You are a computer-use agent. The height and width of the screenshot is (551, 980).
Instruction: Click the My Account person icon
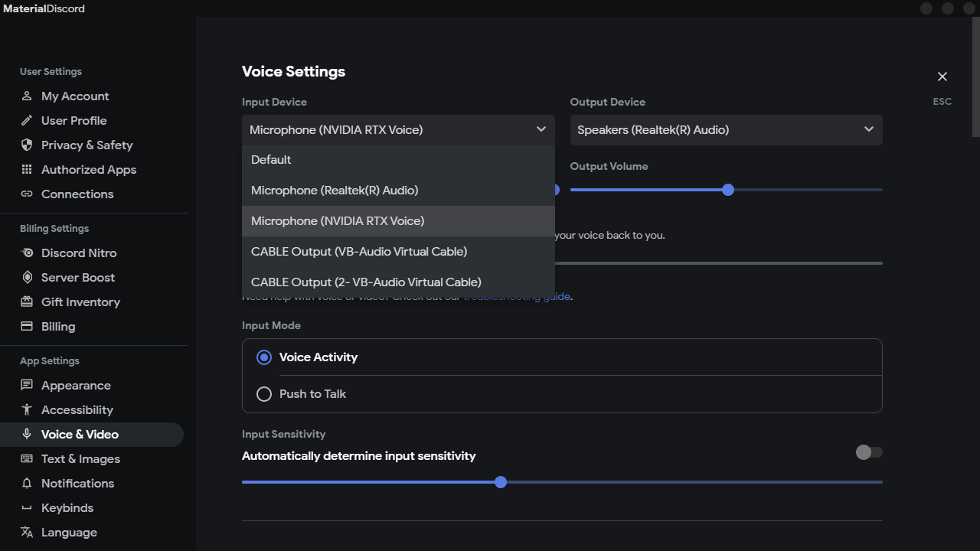point(27,96)
